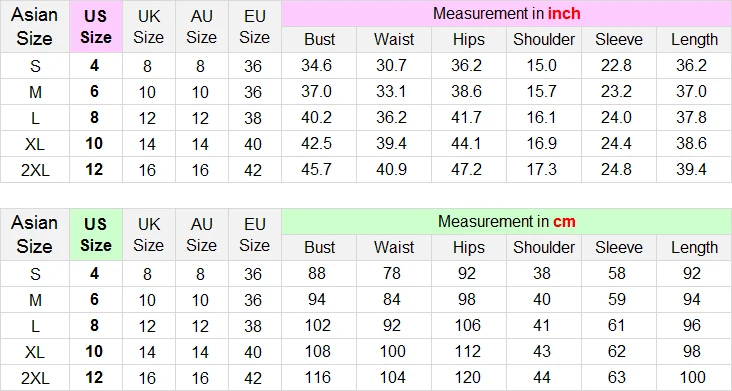Click the green US Size header cell

point(96,234)
